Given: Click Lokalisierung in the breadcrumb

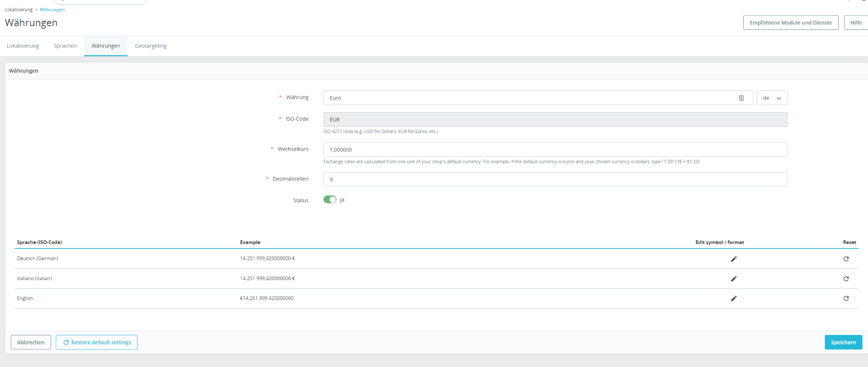Looking at the screenshot, I should pos(19,10).
